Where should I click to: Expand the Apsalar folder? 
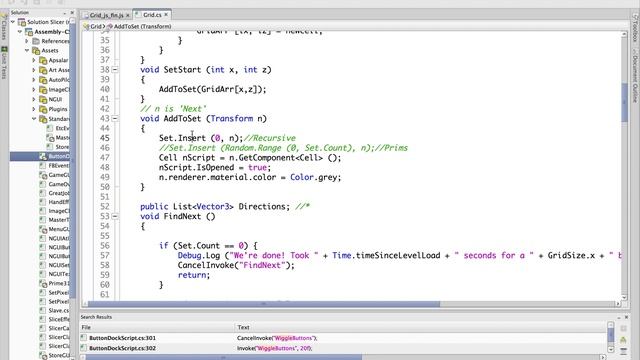pyautogui.click(x=34, y=60)
